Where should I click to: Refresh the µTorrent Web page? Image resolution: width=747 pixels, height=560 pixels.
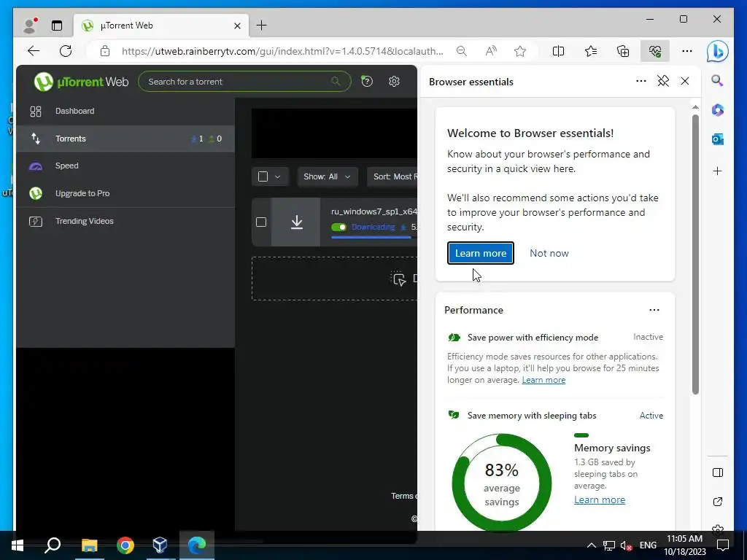tap(66, 51)
